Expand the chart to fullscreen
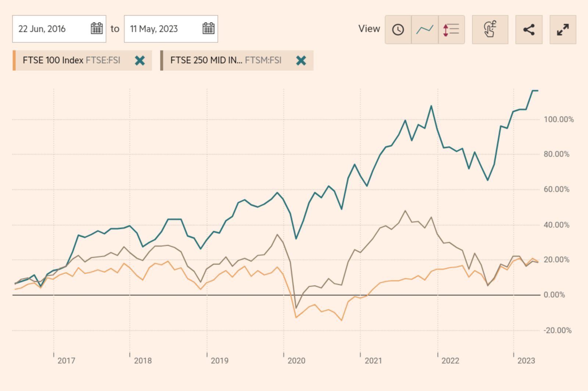Screen dimensions: 588x391 [x=563, y=30]
